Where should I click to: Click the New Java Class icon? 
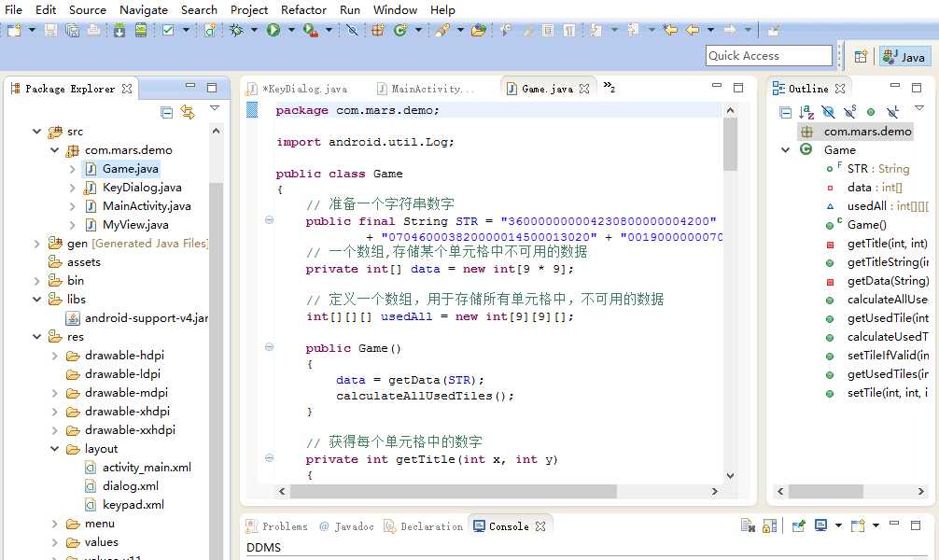coord(400,29)
